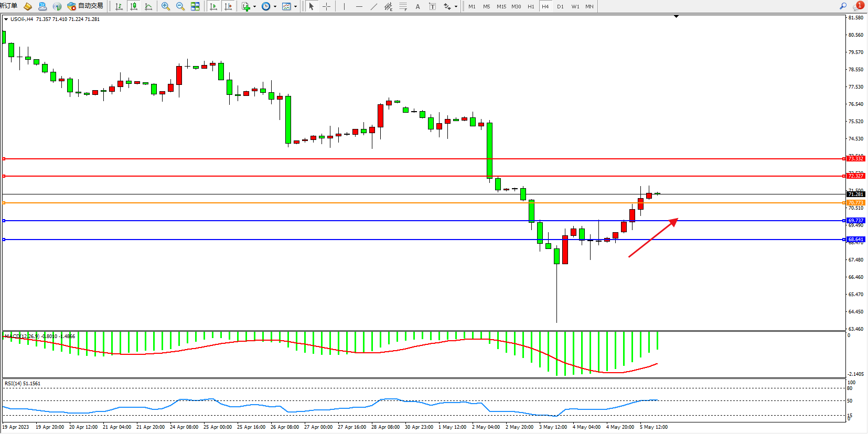
Task: Open the periodicity clock dropdown arrow
Action: (275, 7)
